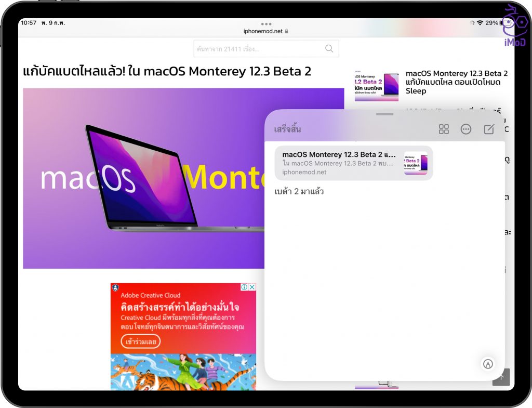Open the macOS Monterey 12.3 Beta 2 link card
Viewport: 532px width, 408px height.
(353, 163)
